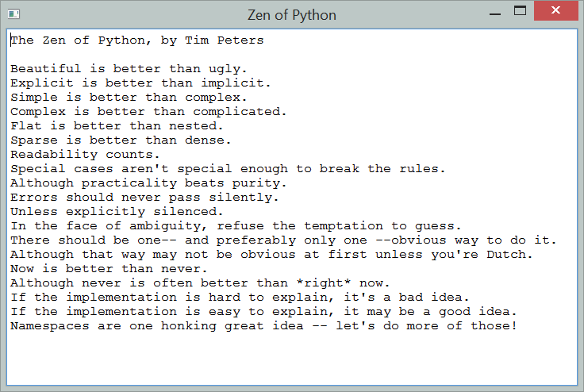Place cursor in 'Sparse is better than dense'
The height and width of the screenshot is (392, 584).
[x=121, y=140]
